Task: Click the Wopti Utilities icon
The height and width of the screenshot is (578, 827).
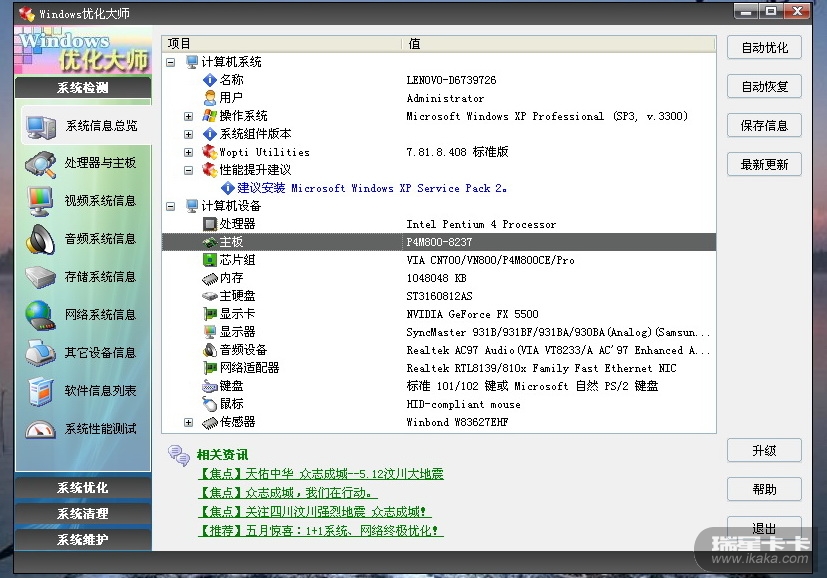Action: click(210, 152)
